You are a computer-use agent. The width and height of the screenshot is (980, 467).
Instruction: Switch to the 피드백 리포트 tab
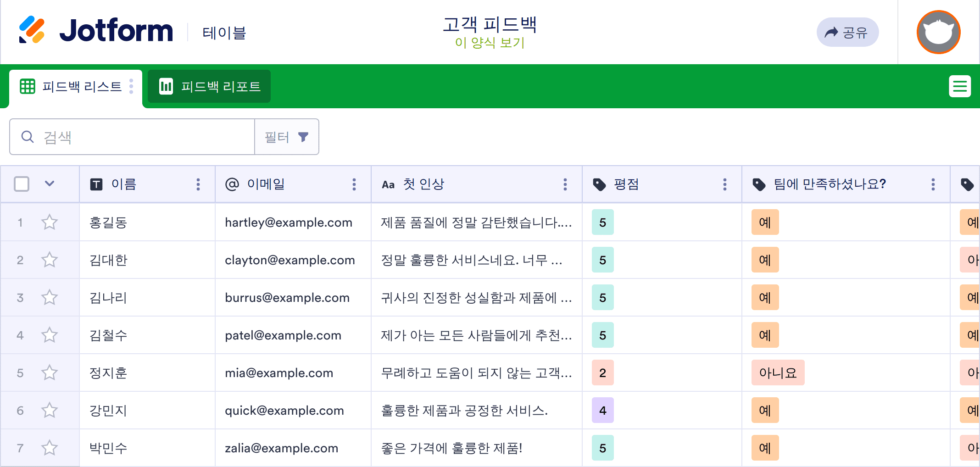point(209,86)
